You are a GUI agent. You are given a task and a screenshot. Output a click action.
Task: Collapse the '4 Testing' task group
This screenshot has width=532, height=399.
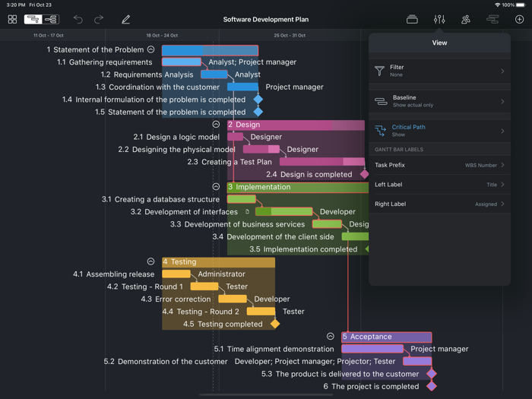[150, 262]
